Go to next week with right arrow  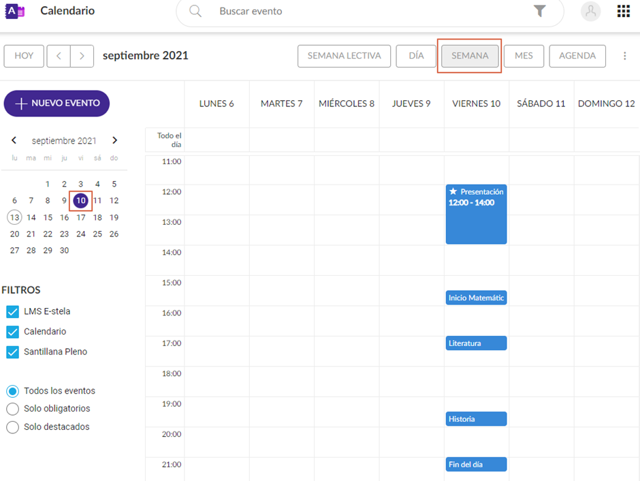tap(83, 56)
